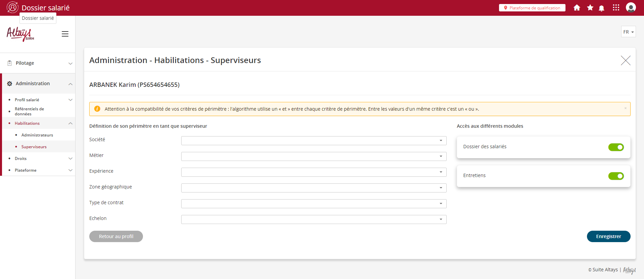
Task: Open the Société dropdown
Action: 313,141
